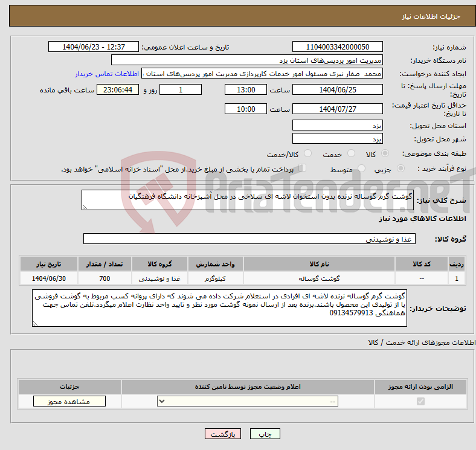476x450 pixels.
Task: Click remaining time field 23:06:44
Action: [118, 90]
